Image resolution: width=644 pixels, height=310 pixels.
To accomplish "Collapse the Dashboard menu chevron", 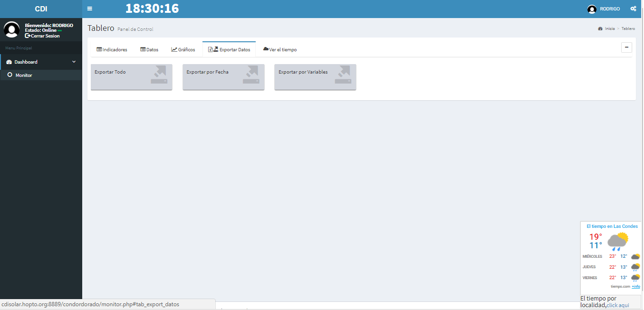I will pyautogui.click(x=74, y=62).
